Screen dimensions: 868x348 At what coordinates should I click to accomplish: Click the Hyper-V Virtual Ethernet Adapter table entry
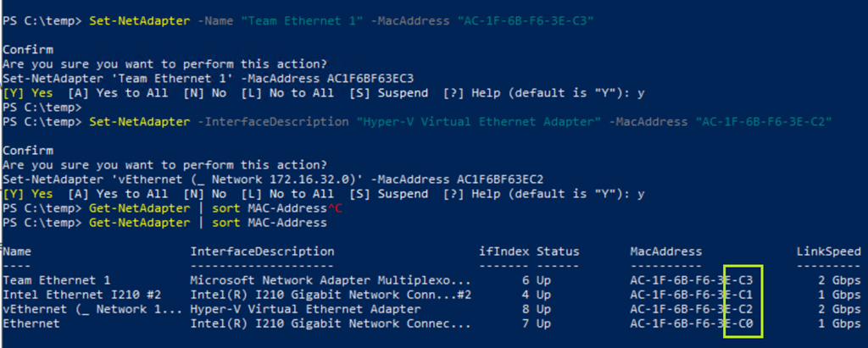click(x=305, y=309)
